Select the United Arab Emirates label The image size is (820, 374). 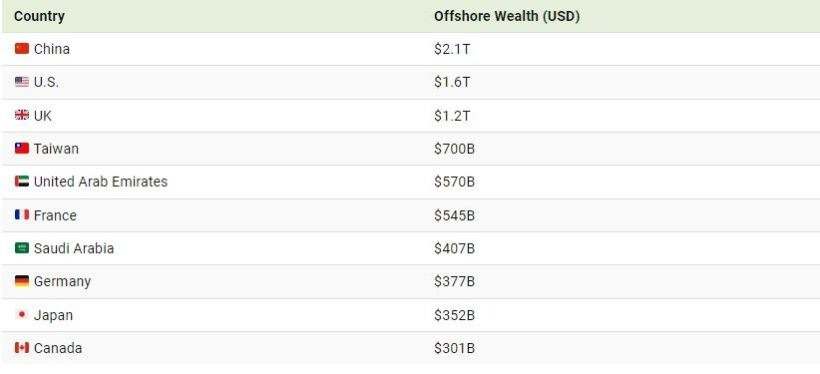point(101,182)
